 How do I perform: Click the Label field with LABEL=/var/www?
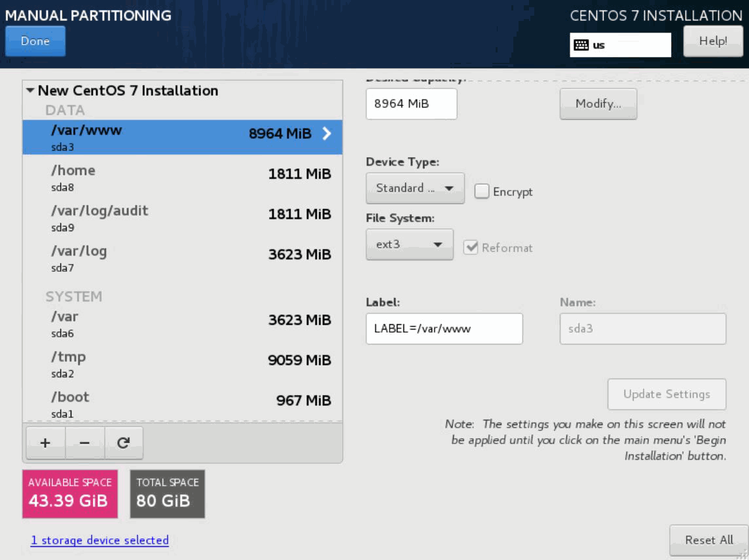coord(445,329)
